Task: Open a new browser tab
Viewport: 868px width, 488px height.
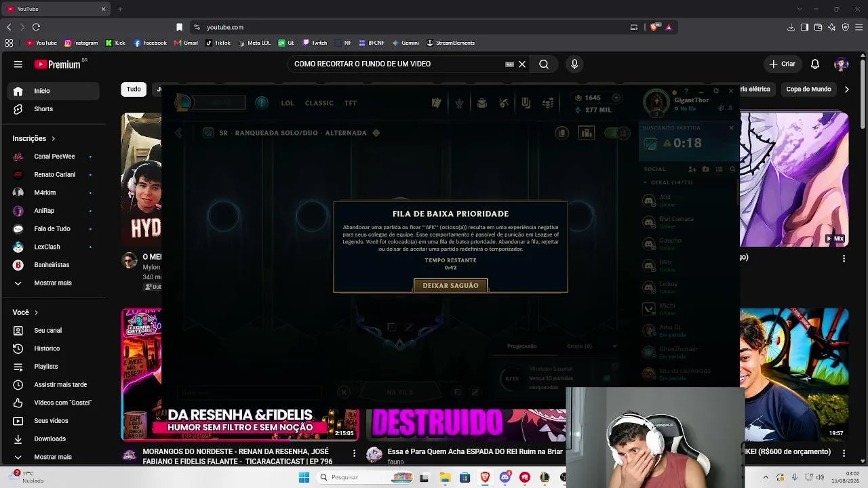Action: (120, 9)
